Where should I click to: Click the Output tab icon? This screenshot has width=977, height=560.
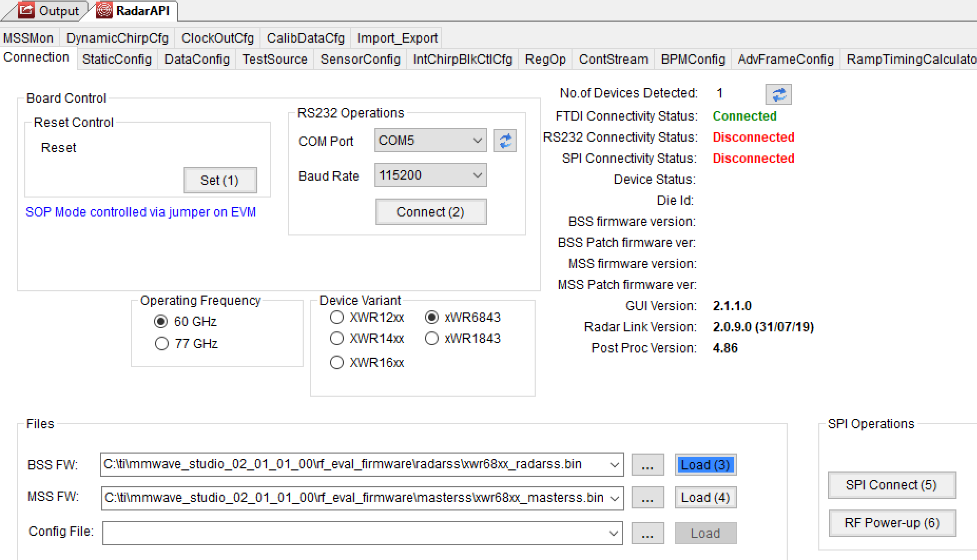[x=26, y=10]
